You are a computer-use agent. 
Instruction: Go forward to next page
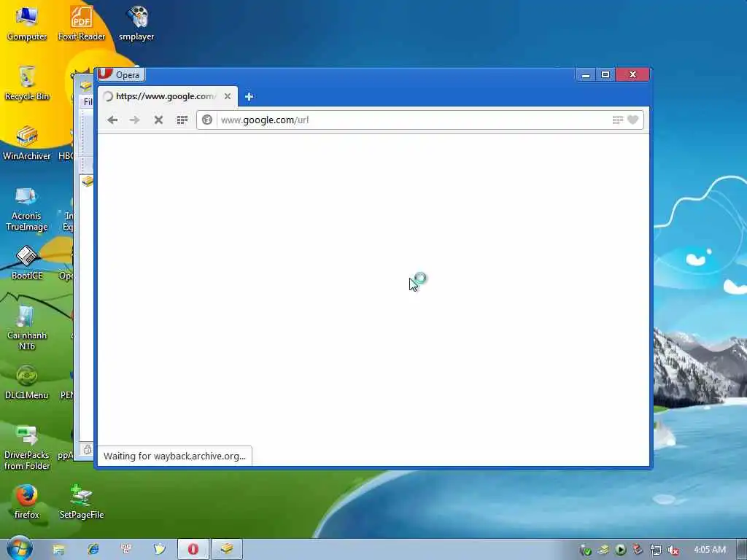pos(135,120)
